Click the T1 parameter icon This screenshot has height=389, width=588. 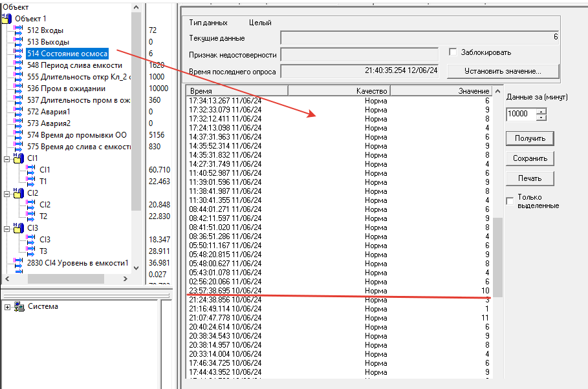point(30,182)
